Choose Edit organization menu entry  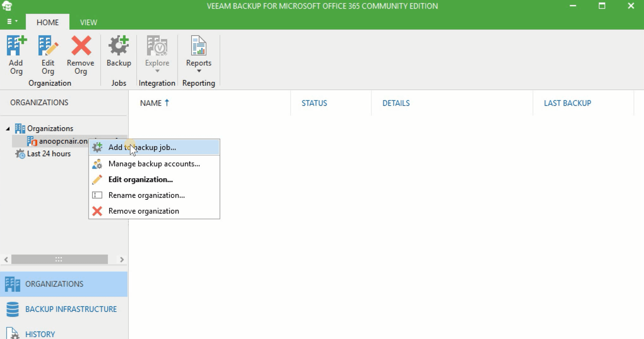(x=154, y=179)
